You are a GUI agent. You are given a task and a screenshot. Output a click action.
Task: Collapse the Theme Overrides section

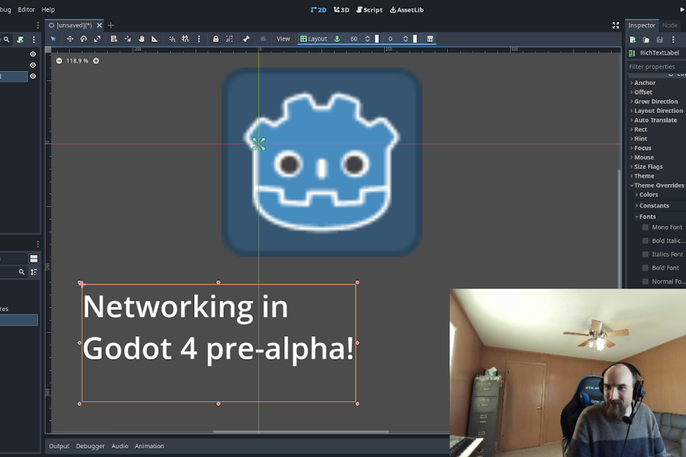point(658,185)
